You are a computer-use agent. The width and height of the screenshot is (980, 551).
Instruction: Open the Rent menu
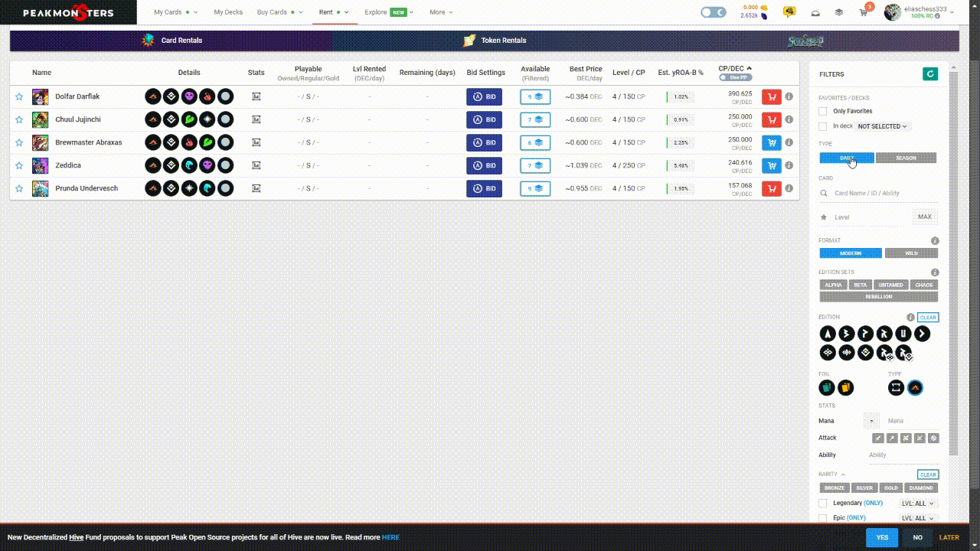pos(335,12)
